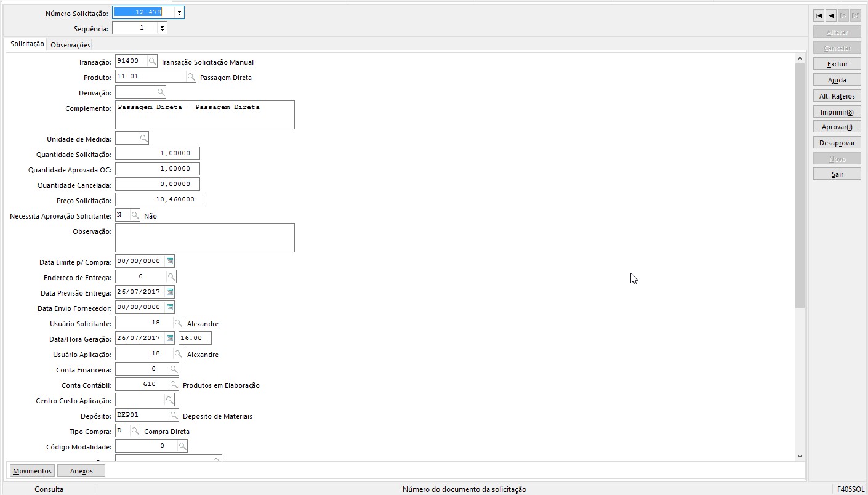
Task: Select the Solicitação tab
Action: tap(27, 44)
